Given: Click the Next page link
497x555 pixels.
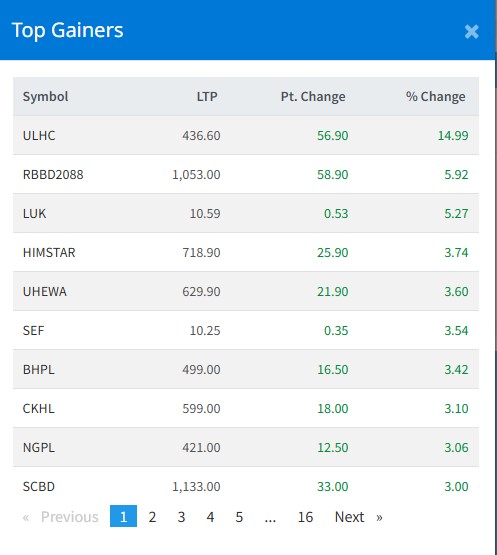Looking at the screenshot, I should (x=359, y=517).
